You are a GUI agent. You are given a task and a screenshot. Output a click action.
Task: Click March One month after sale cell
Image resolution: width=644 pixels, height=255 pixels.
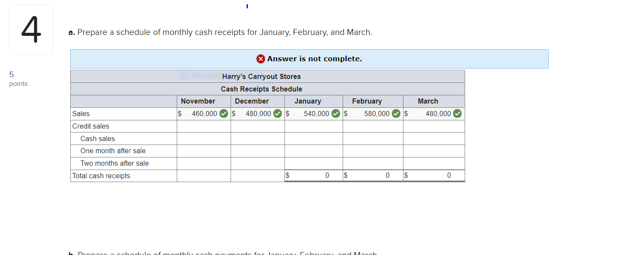434,151
